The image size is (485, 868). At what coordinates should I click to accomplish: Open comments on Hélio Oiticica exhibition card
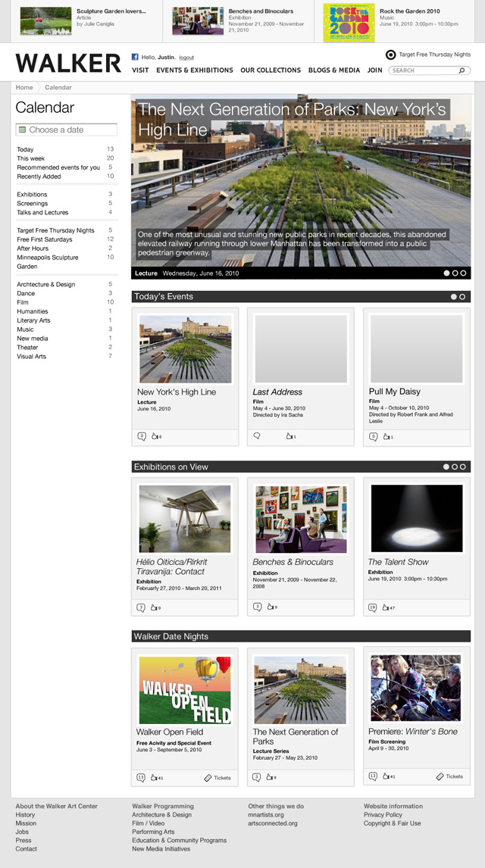(141, 607)
